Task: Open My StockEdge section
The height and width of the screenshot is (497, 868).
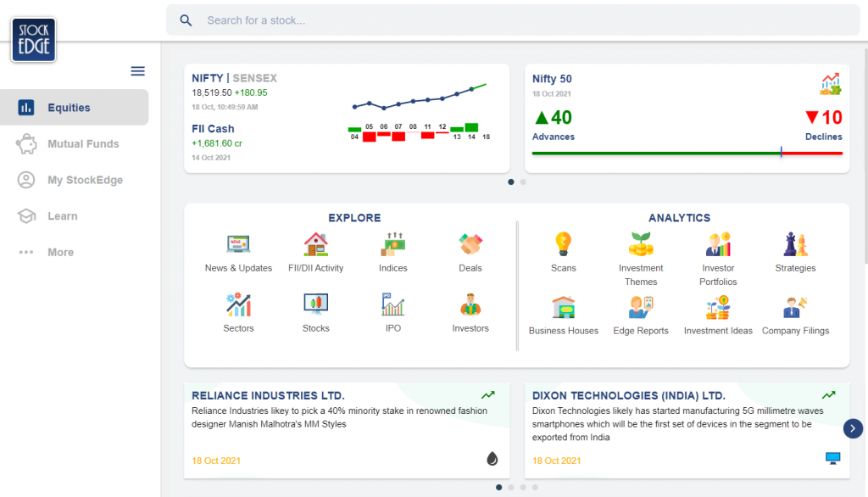Action: (75, 180)
